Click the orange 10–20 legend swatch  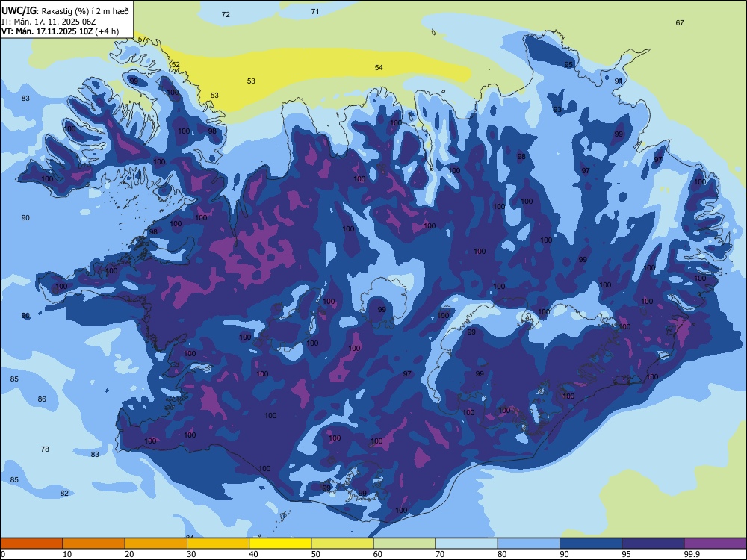click(94, 544)
